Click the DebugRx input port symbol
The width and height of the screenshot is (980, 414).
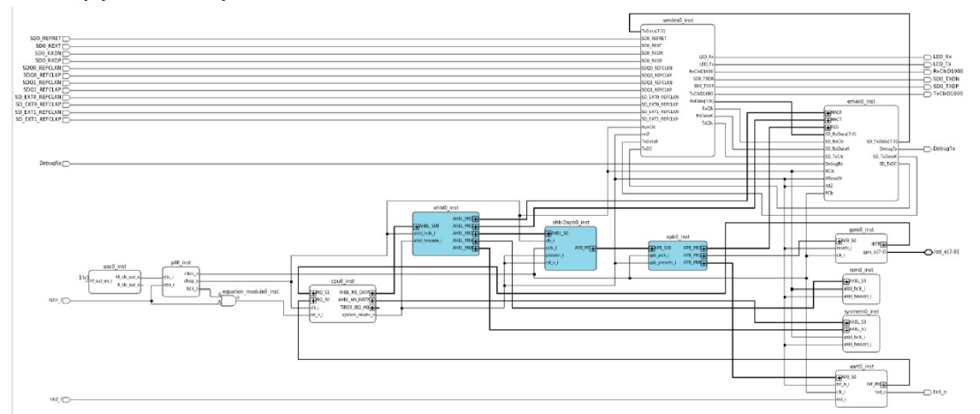66,164
